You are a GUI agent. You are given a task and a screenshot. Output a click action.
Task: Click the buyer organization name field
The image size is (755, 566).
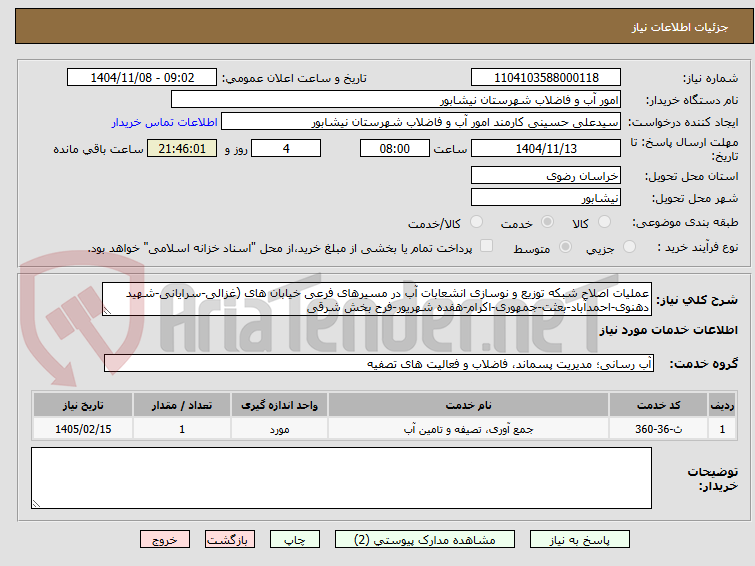tap(396, 100)
